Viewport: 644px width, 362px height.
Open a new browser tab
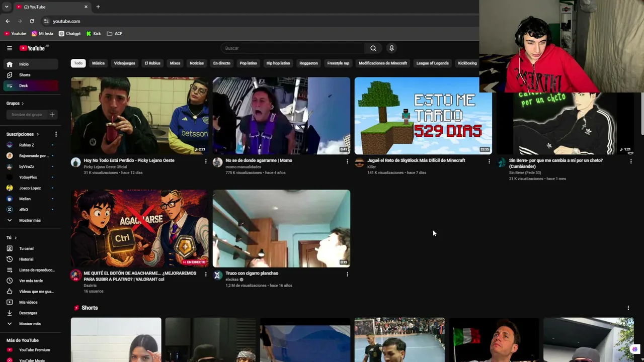pos(98,7)
